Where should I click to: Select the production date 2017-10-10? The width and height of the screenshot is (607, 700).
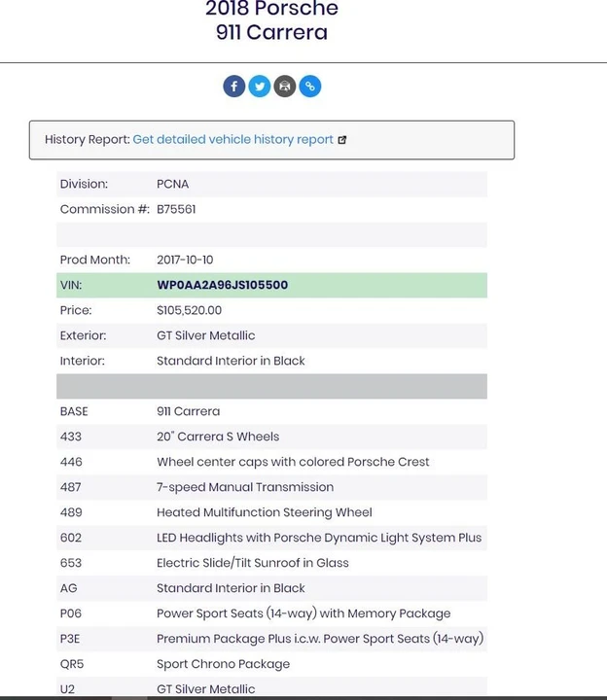[x=185, y=260]
